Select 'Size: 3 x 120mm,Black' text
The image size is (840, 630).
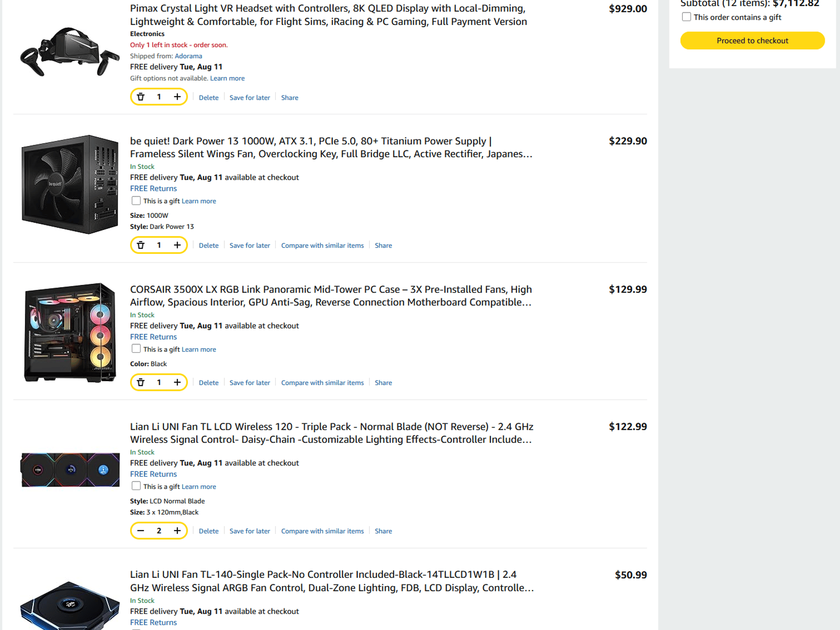tap(164, 512)
